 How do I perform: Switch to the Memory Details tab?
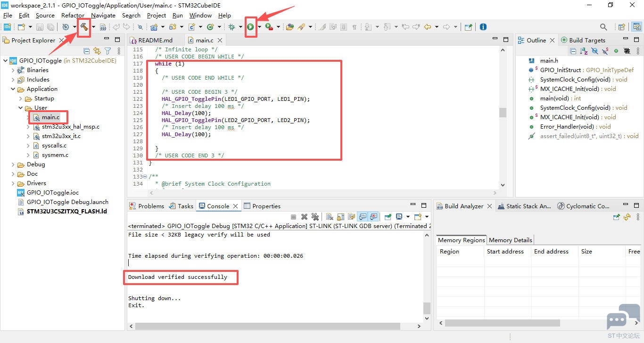(510, 240)
